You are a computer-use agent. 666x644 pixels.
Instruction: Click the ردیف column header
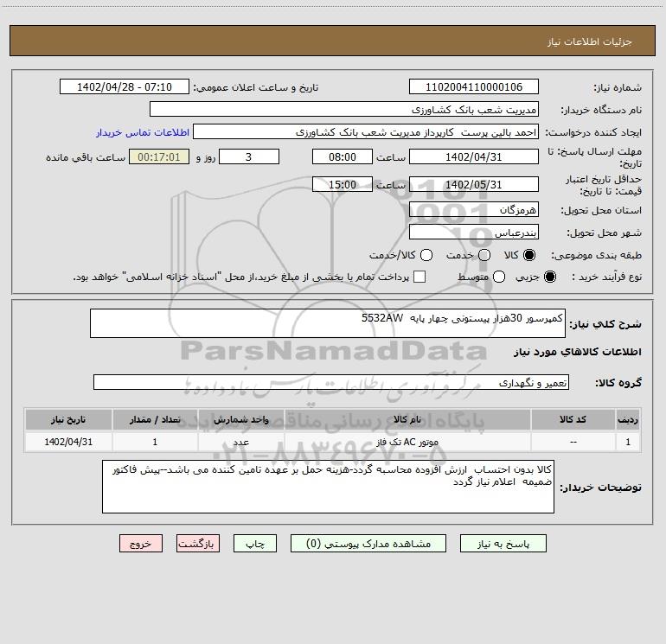click(628, 419)
